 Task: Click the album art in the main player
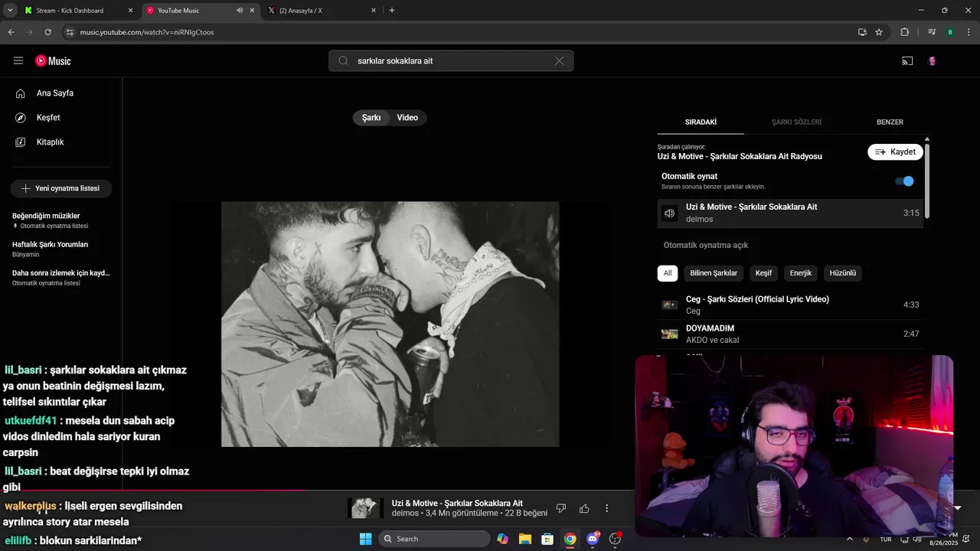pyautogui.click(x=390, y=324)
